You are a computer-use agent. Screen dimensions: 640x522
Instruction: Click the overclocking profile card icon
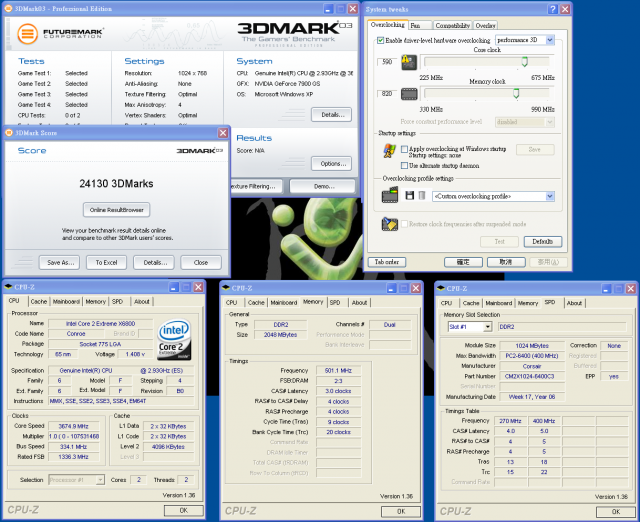(x=390, y=195)
